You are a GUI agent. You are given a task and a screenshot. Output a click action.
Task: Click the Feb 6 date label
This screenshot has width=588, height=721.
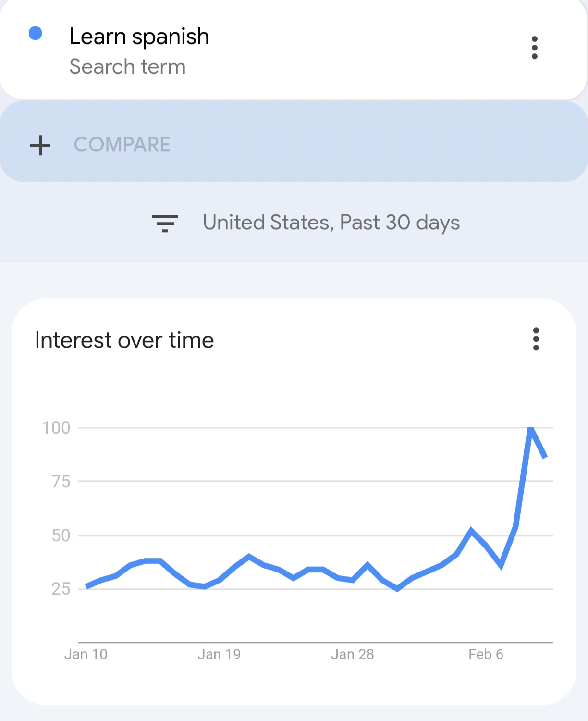click(x=486, y=654)
